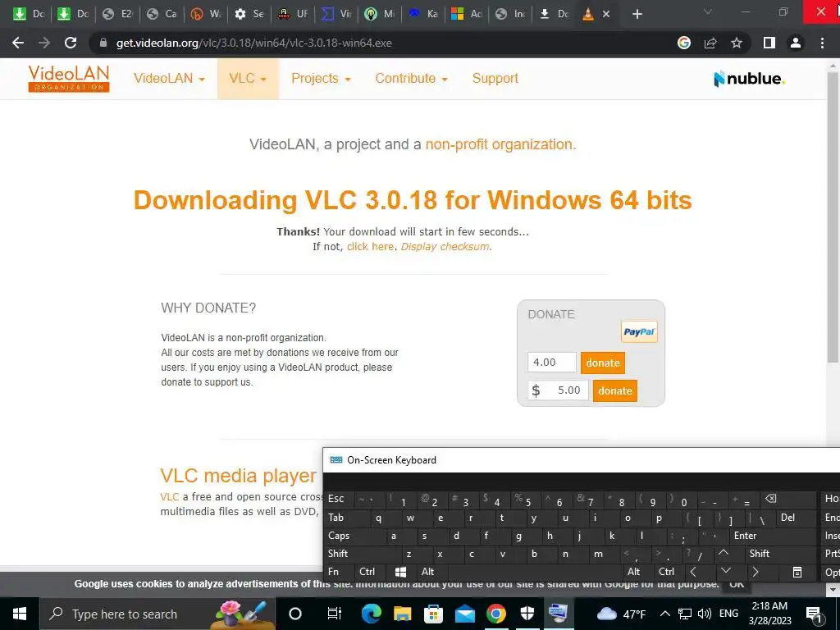Open the Chrome three-dot menu

(822, 43)
